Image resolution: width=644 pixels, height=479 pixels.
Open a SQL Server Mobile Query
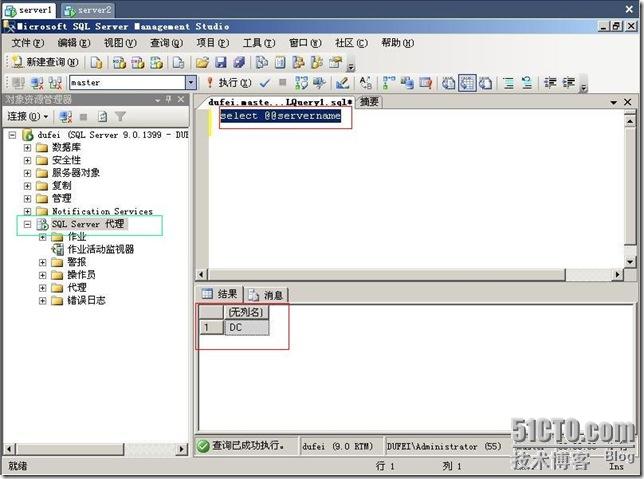point(178,62)
